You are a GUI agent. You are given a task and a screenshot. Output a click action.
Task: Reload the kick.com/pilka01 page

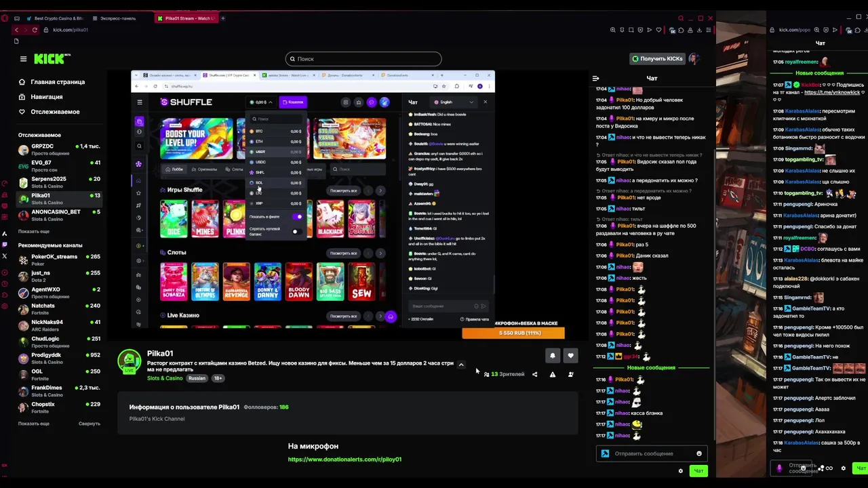click(35, 30)
